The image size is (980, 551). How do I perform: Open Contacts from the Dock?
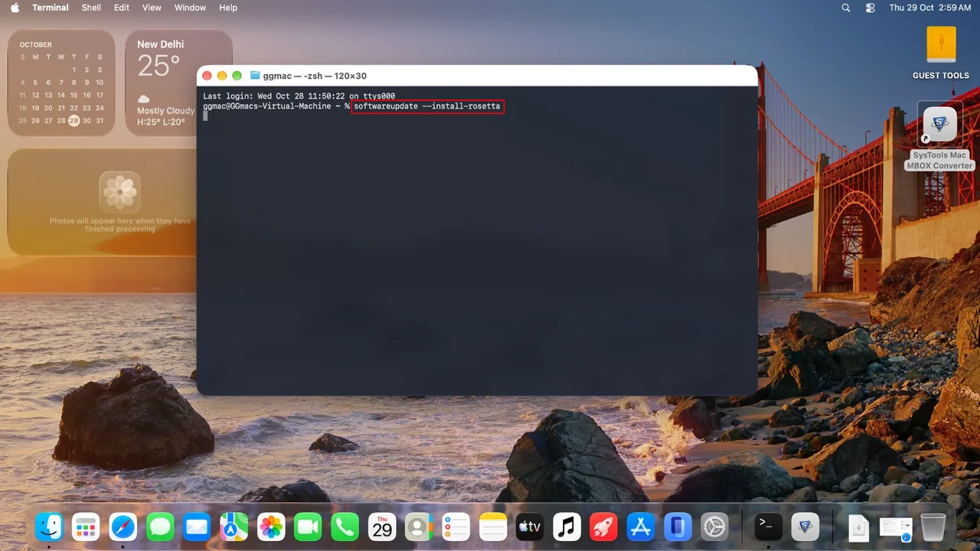pos(419,527)
